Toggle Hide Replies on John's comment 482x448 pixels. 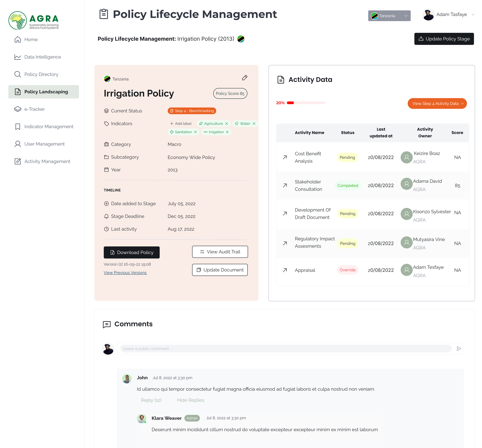190,400
